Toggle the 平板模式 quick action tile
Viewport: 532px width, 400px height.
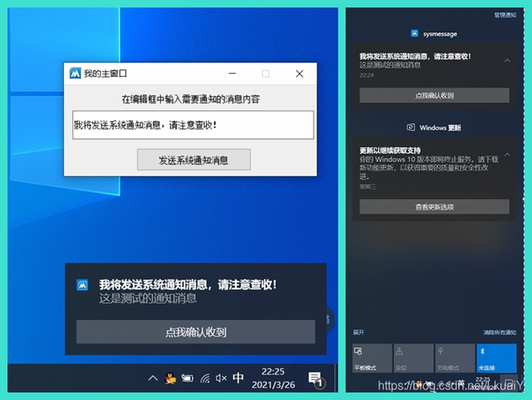[372, 358]
